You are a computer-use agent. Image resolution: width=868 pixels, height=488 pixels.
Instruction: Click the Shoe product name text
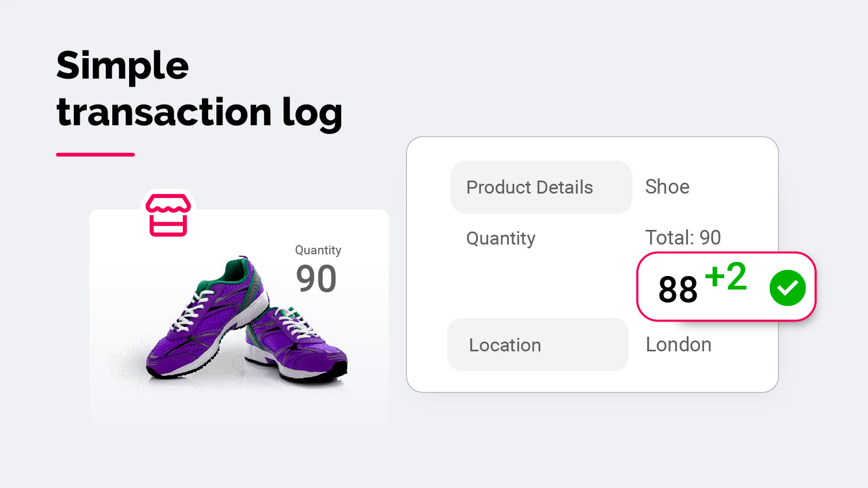click(667, 187)
